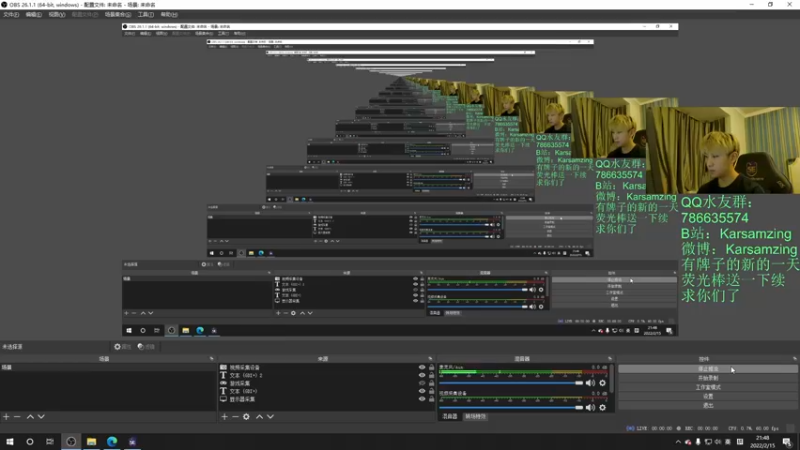800x450 pixels.
Task: Remove selected source with minus icon
Action: point(235,417)
